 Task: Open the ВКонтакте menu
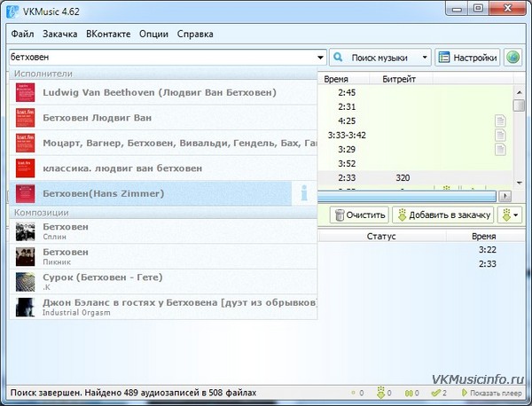[108, 35]
